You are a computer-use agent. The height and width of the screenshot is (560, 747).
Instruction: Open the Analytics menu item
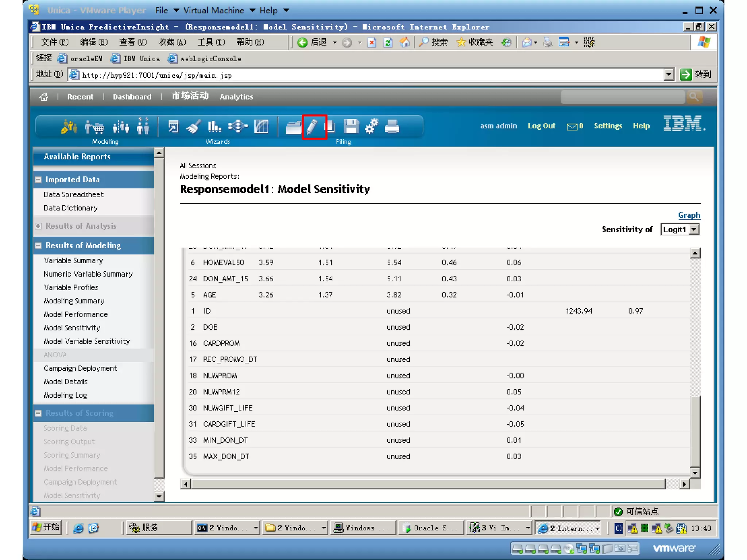(x=236, y=97)
